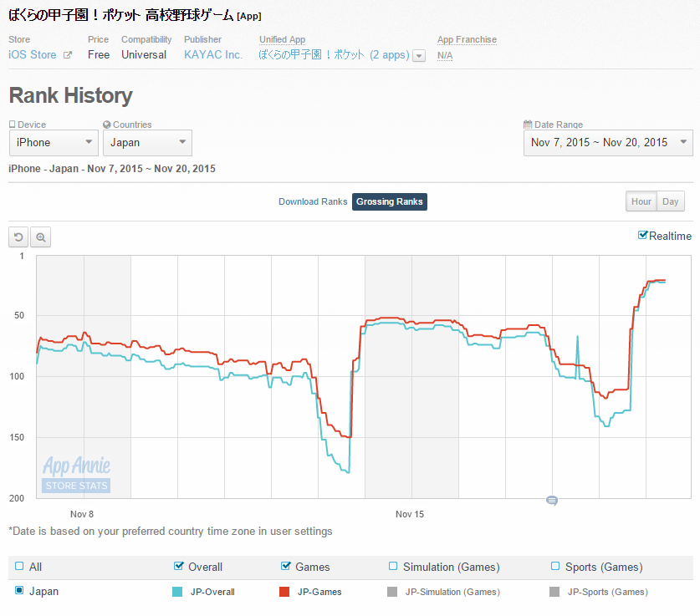The height and width of the screenshot is (616, 700).
Task: Open the external link icon beside iOS Store
Action: click(68, 55)
